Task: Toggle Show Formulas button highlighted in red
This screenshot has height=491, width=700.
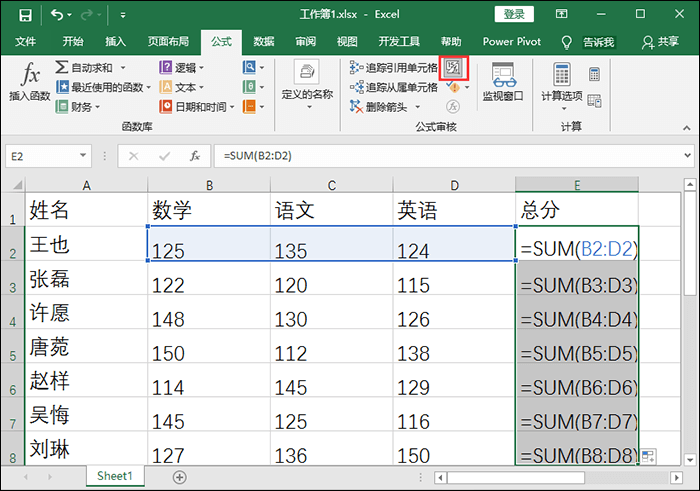Action: tap(454, 68)
